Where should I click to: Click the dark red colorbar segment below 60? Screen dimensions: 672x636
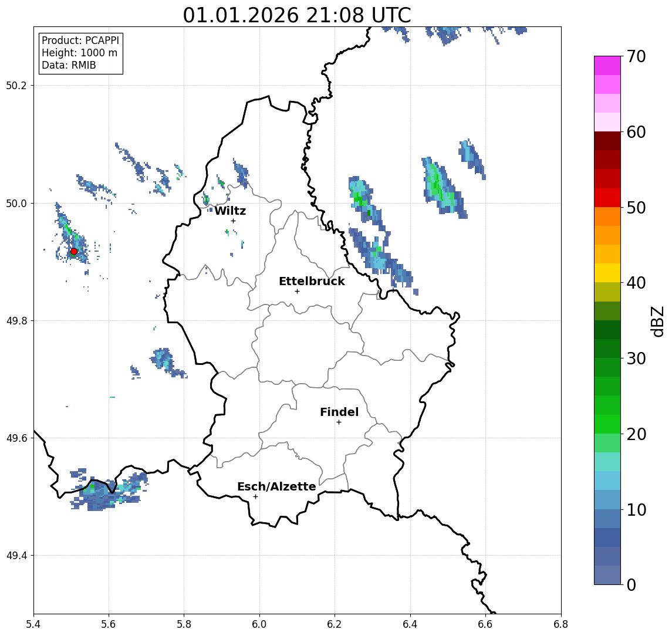click(607, 141)
